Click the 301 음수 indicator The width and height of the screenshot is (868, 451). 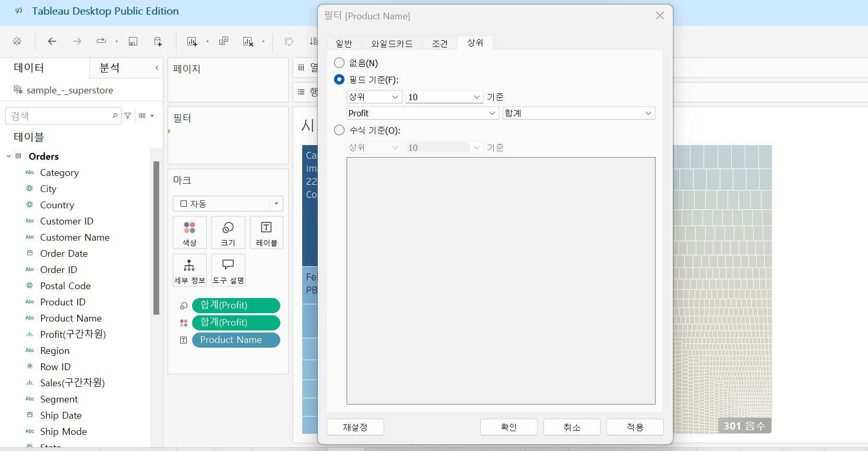[744, 426]
